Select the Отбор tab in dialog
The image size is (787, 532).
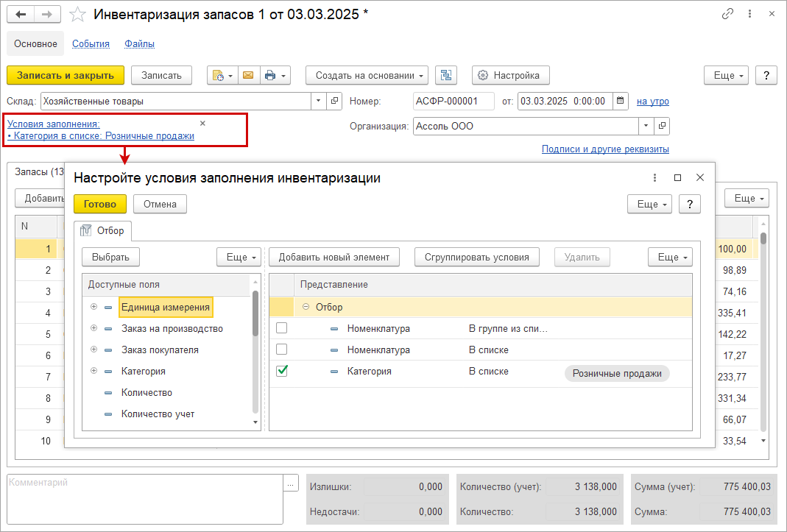coord(103,230)
